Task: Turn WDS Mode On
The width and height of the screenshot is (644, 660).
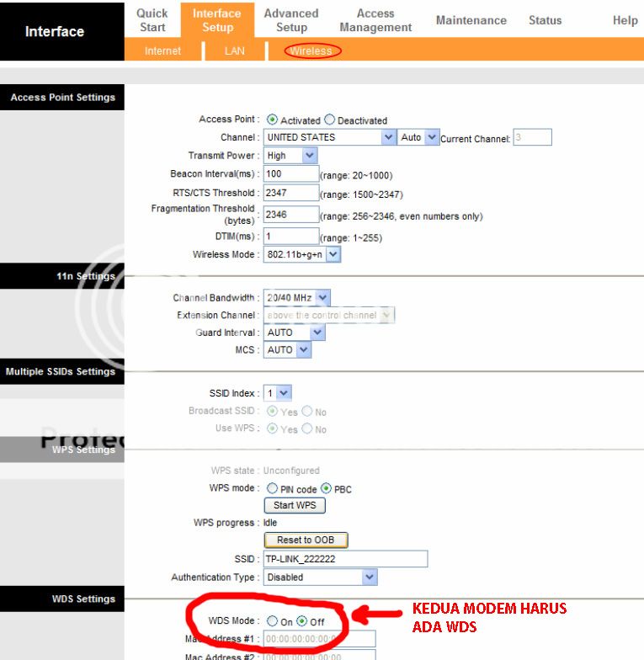Action: tap(272, 621)
